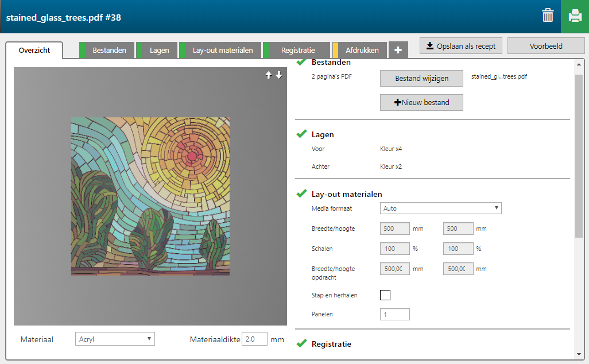Click Opslaan als recept button
The width and height of the screenshot is (589, 364).
[461, 46]
